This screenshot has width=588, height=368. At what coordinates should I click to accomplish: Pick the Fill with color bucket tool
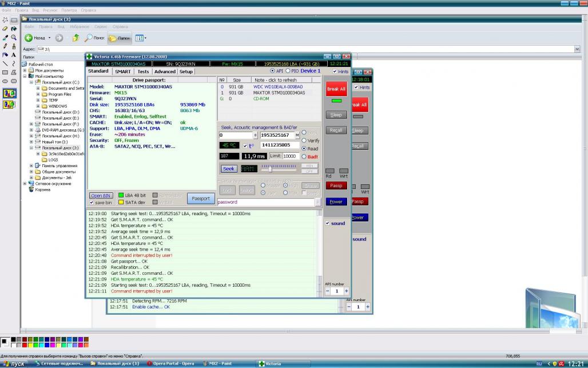[14, 29]
